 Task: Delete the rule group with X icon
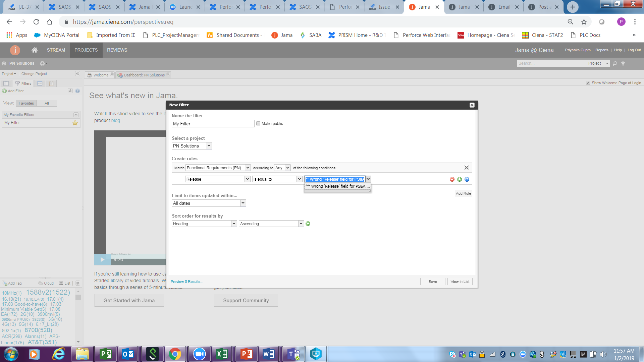466,168
